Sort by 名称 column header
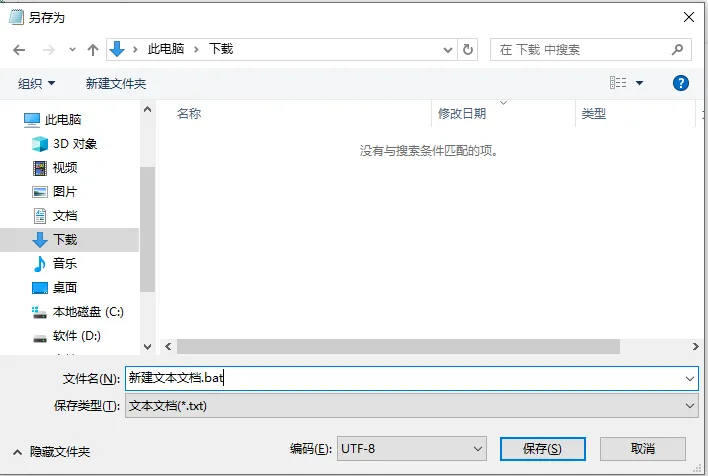The height and width of the screenshot is (476, 708). 189,113
